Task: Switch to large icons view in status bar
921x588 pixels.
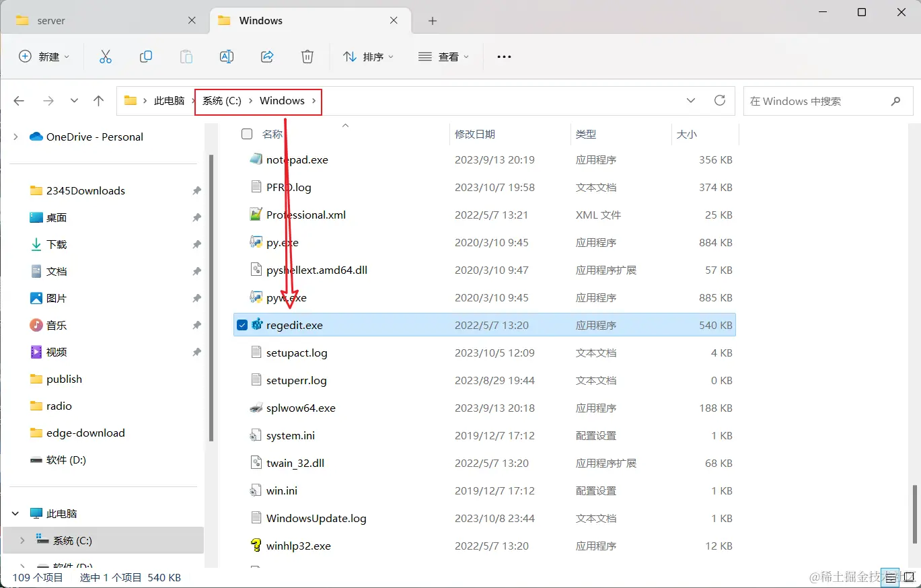Action: (x=908, y=577)
